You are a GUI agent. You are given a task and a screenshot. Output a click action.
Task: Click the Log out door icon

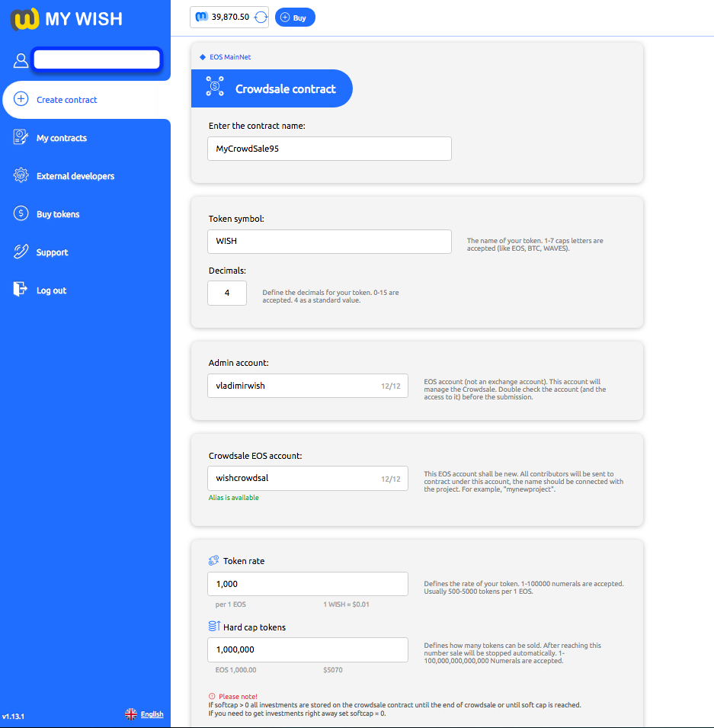click(21, 289)
